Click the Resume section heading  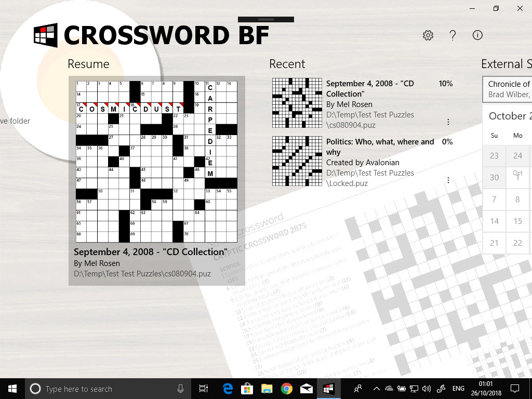pos(88,64)
